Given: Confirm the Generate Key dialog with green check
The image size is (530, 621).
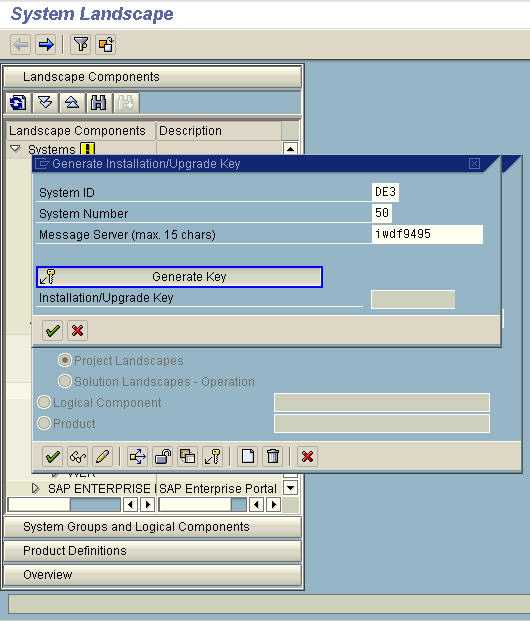Looking at the screenshot, I should (52, 330).
